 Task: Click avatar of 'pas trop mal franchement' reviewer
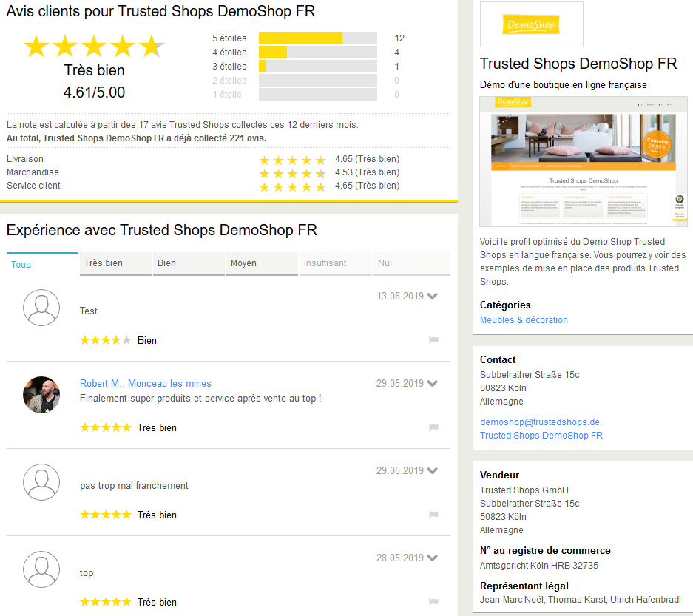[x=41, y=482]
